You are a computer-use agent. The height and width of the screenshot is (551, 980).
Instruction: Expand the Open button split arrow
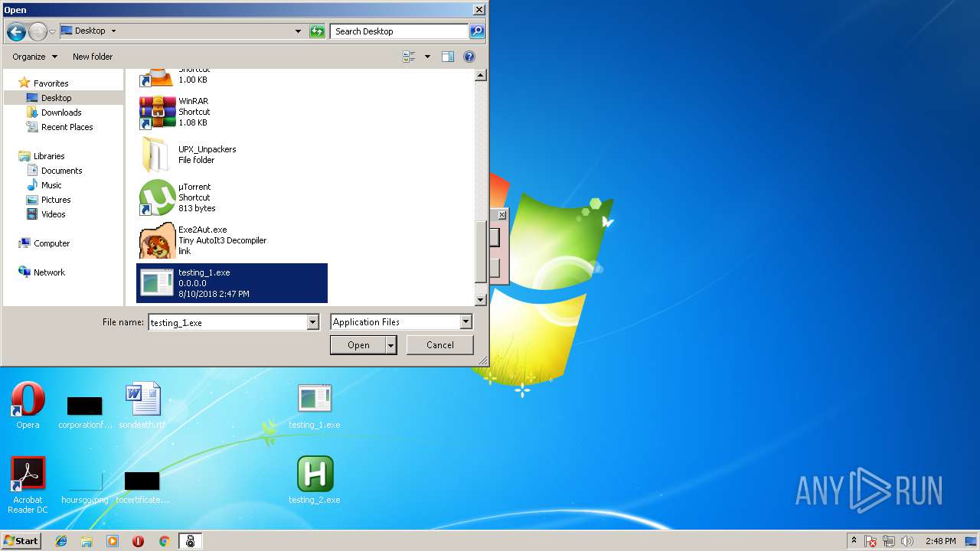(390, 345)
